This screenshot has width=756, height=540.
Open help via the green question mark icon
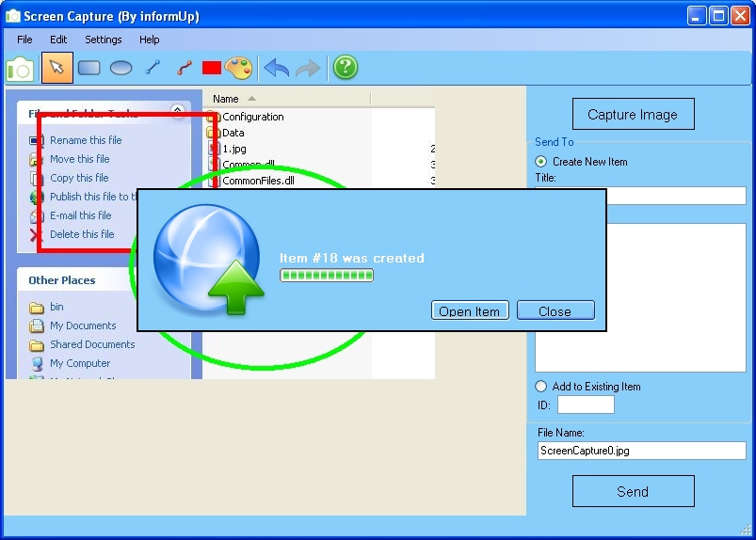346,68
